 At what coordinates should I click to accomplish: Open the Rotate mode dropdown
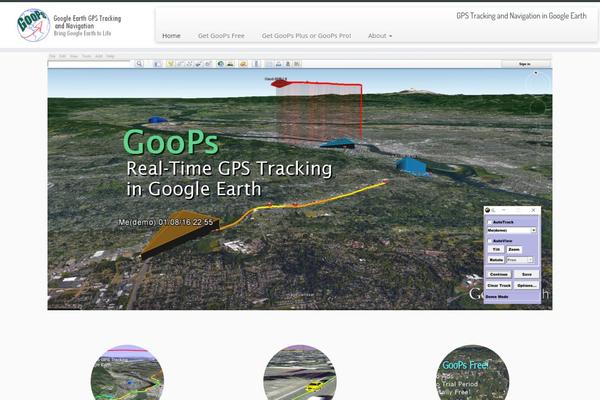pyautogui.click(x=520, y=260)
